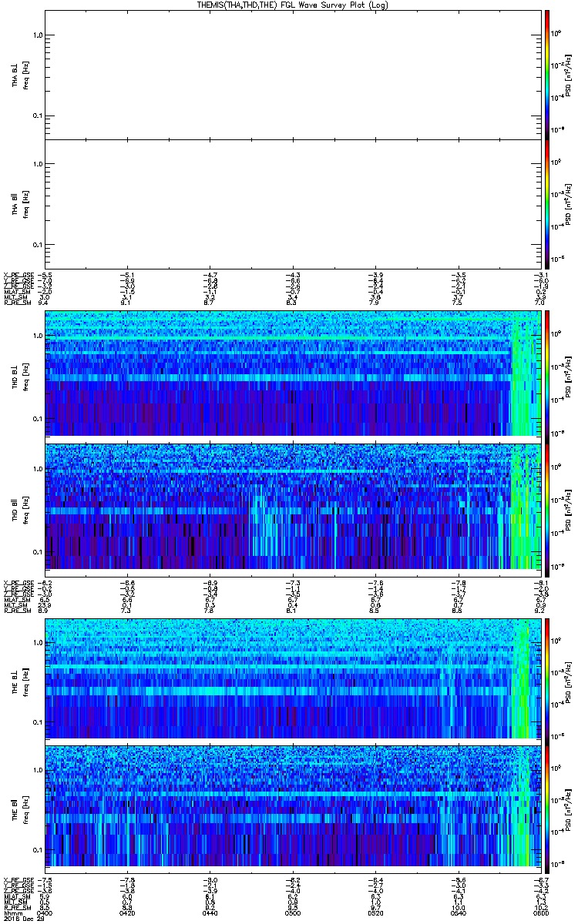Click the 0400 time label on bottom axis

[46, 913]
